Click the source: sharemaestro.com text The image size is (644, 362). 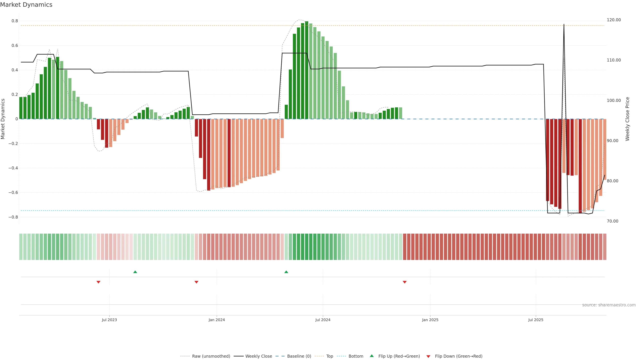(x=609, y=305)
